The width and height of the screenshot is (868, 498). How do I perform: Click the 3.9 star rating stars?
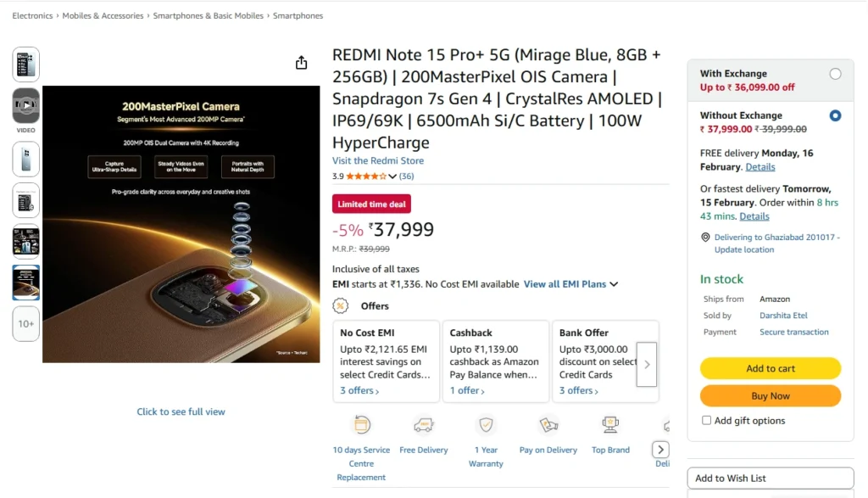[364, 176]
